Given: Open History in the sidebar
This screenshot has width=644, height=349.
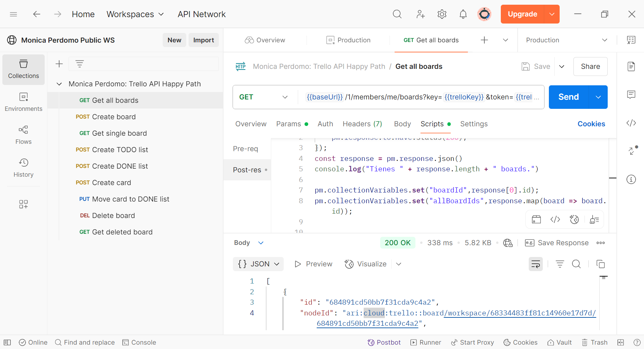Looking at the screenshot, I should click(24, 168).
